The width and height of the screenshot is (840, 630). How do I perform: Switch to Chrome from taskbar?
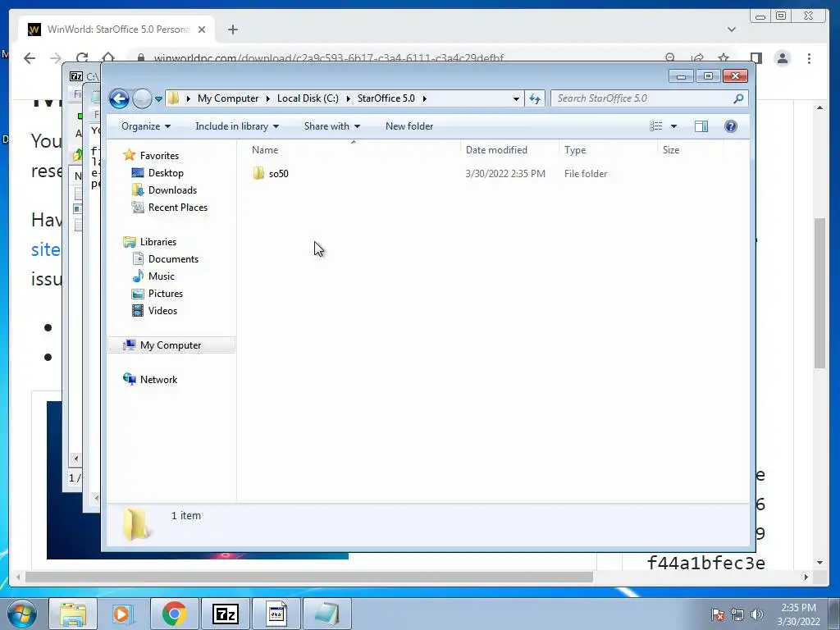coord(174,614)
